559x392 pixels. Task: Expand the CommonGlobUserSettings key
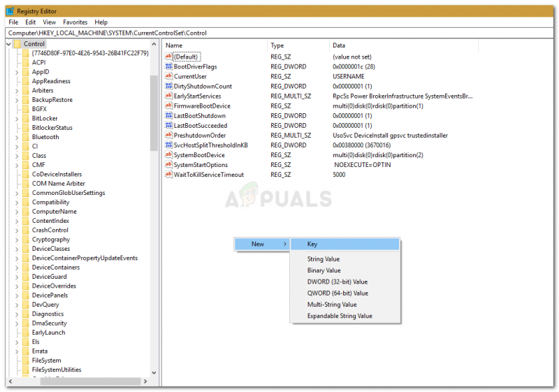point(17,193)
